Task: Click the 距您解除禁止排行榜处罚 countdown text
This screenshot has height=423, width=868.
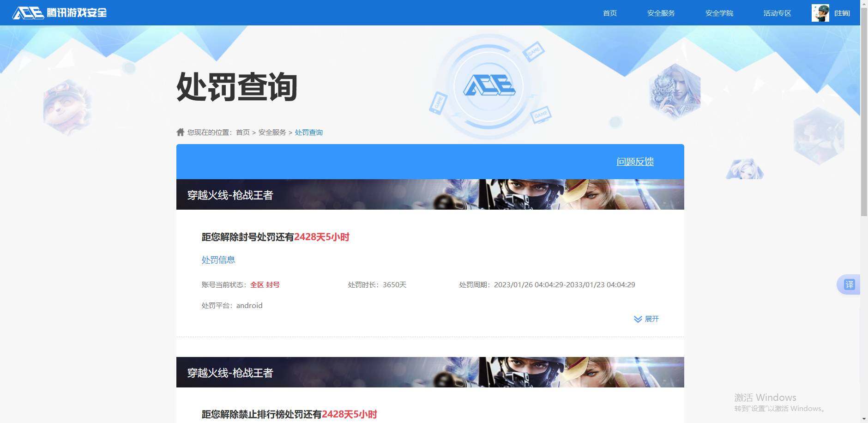Action: [289, 414]
